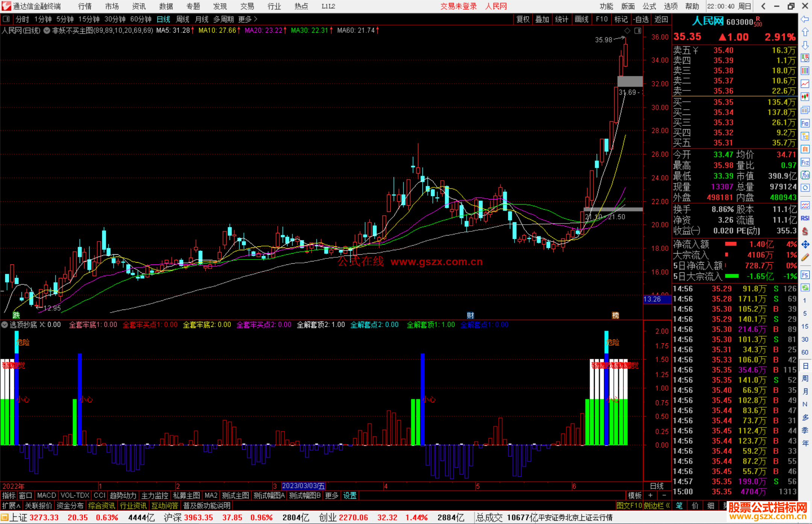Click the orange document sidebar icon
Viewport: 812px width, 524px height.
pos(805,149)
